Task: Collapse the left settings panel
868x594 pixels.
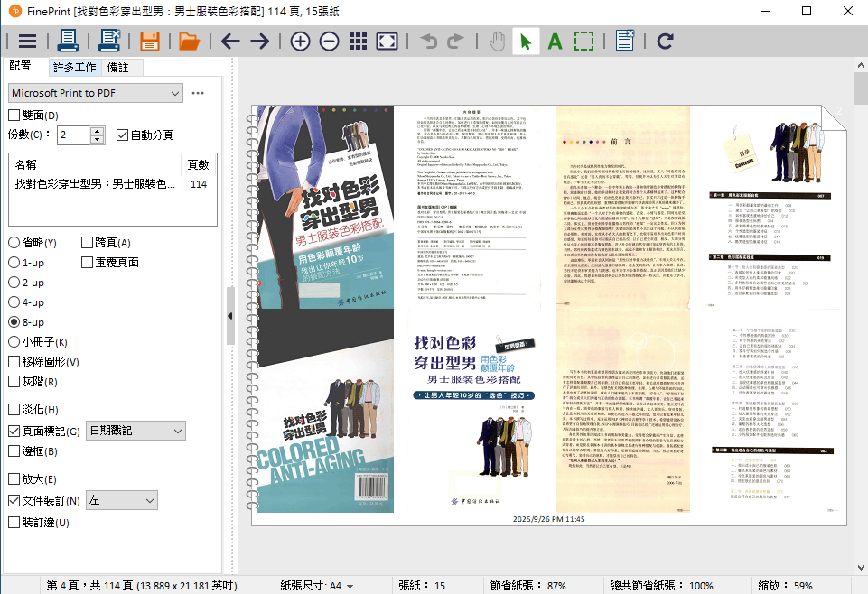Action: tap(229, 315)
